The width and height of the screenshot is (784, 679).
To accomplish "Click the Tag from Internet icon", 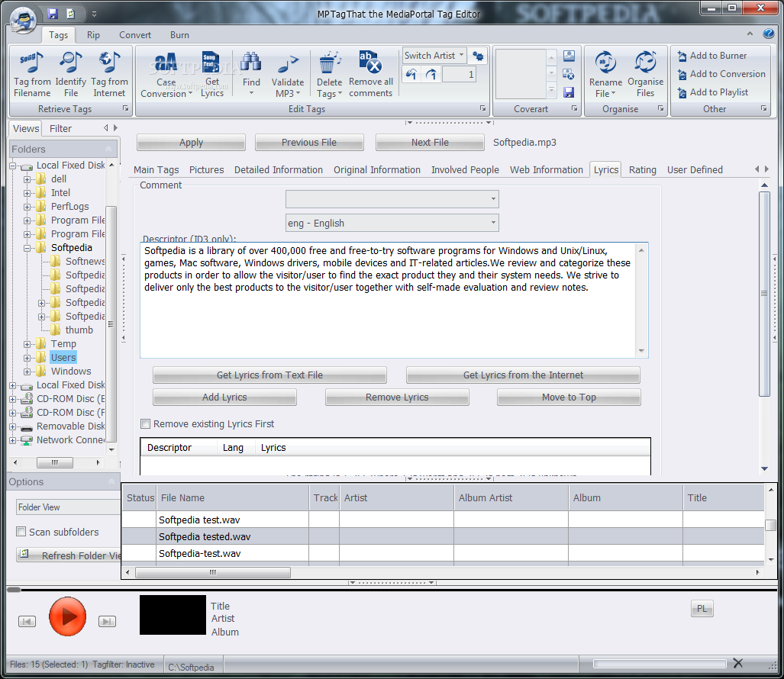I will click(x=109, y=74).
